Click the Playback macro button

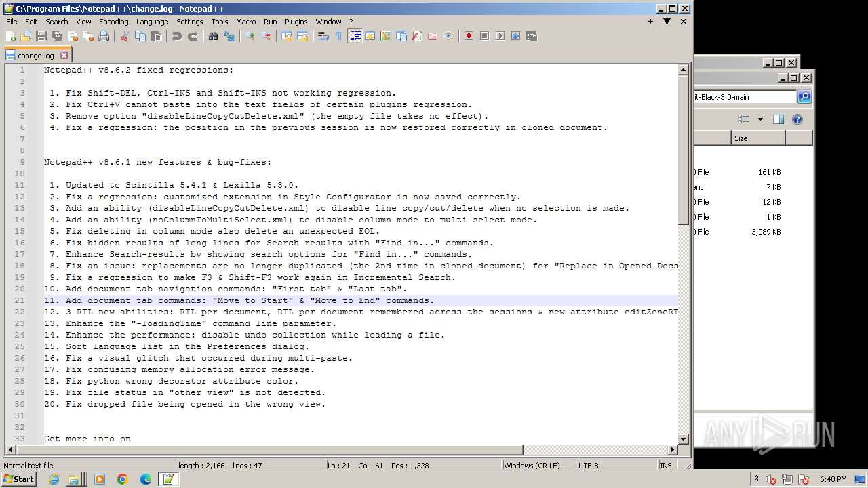point(500,36)
